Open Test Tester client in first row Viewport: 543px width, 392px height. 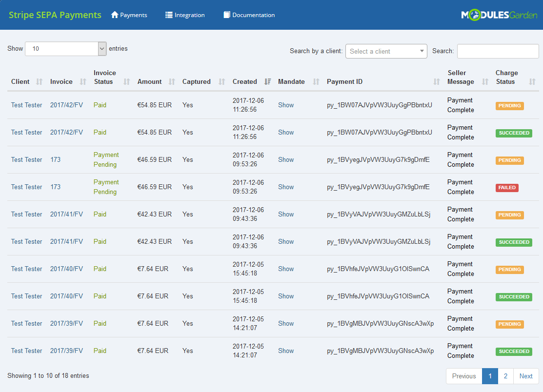(x=27, y=105)
